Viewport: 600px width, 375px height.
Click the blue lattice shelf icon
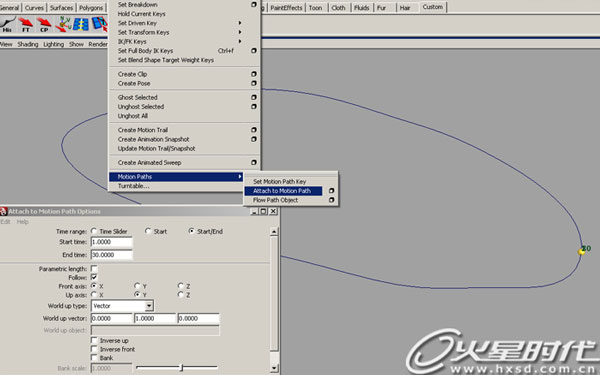click(81, 24)
